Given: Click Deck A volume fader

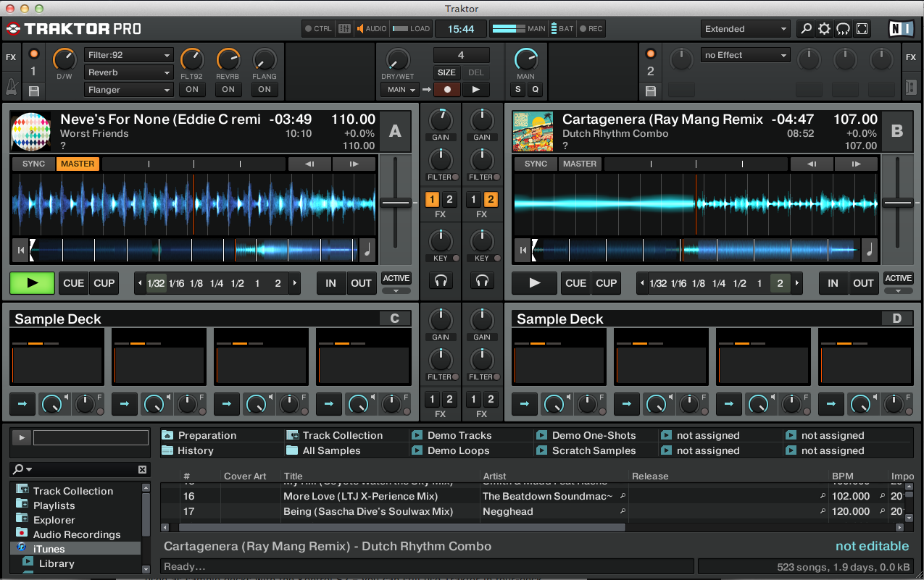Looking at the screenshot, I should [395, 203].
